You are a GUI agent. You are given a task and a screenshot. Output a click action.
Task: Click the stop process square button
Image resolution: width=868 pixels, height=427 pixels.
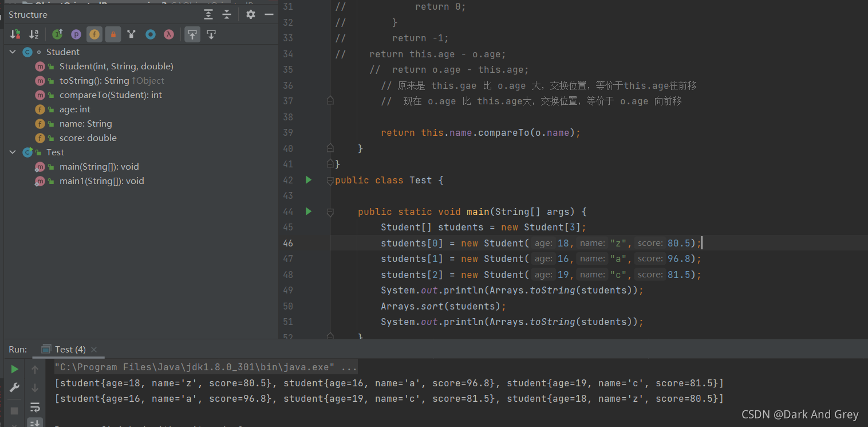15,410
